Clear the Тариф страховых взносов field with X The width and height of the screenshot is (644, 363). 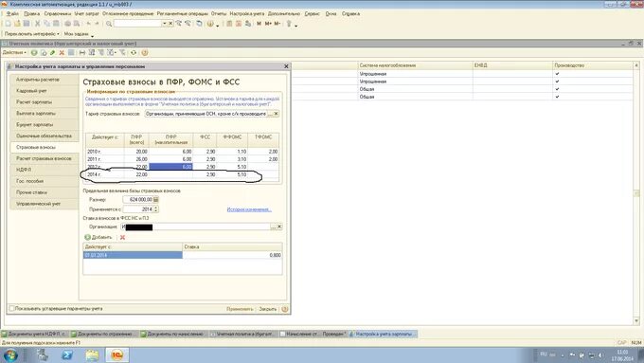[277, 114]
